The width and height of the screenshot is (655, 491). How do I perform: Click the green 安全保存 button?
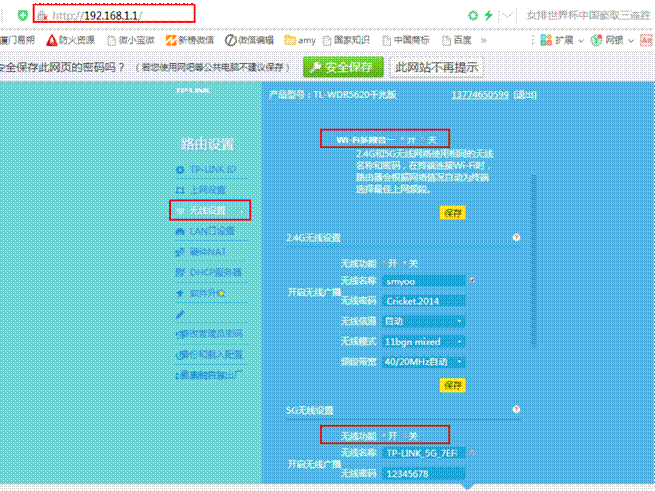click(342, 67)
